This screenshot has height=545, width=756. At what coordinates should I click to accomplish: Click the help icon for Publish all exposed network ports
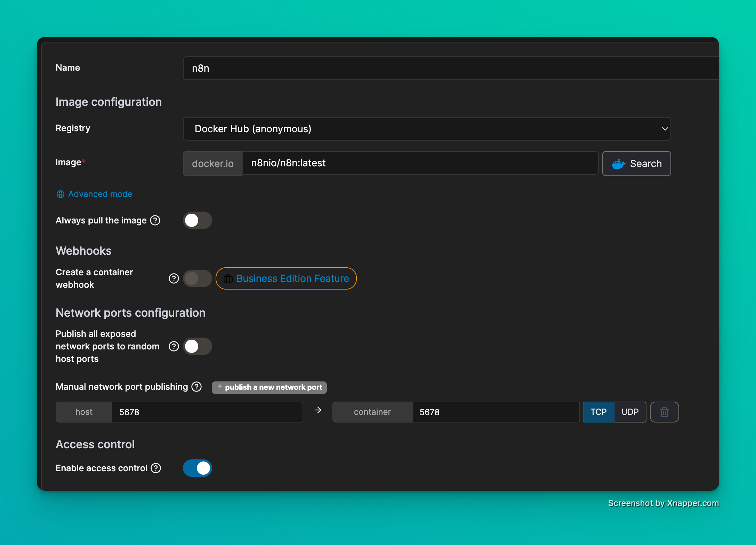pyautogui.click(x=174, y=346)
